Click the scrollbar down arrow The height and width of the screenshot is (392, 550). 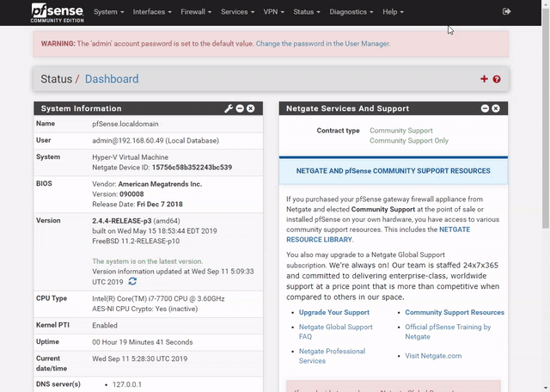546,389
